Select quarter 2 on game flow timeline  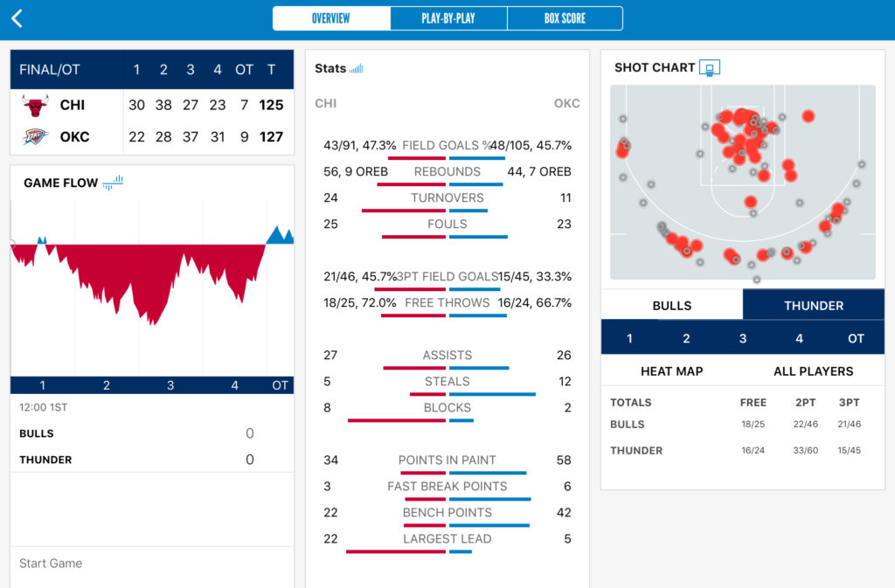click(x=107, y=385)
